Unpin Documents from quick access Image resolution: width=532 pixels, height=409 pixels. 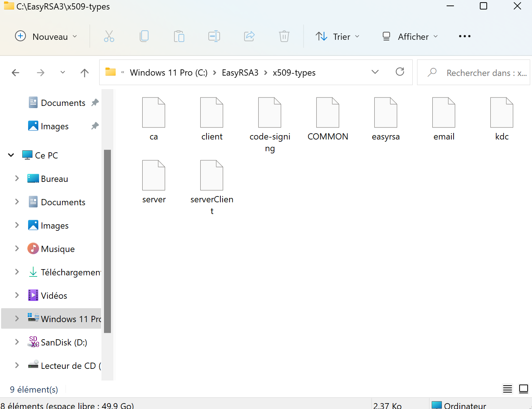95,103
